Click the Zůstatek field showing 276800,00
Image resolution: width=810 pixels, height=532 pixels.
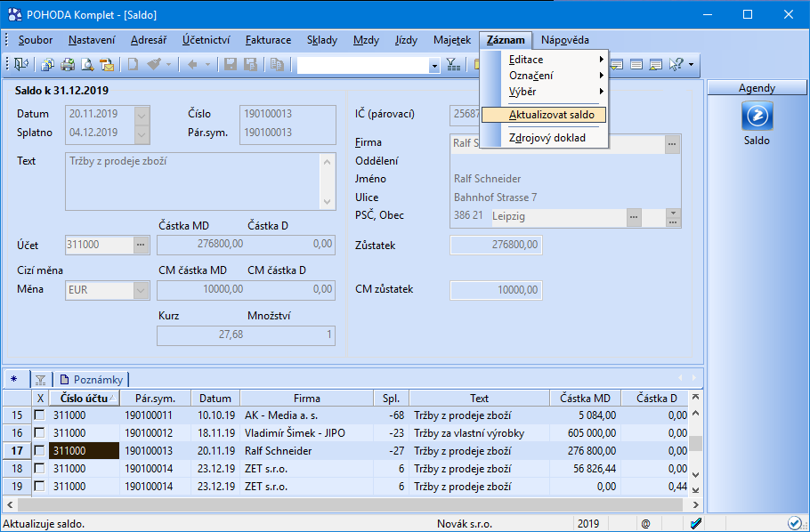coord(496,245)
